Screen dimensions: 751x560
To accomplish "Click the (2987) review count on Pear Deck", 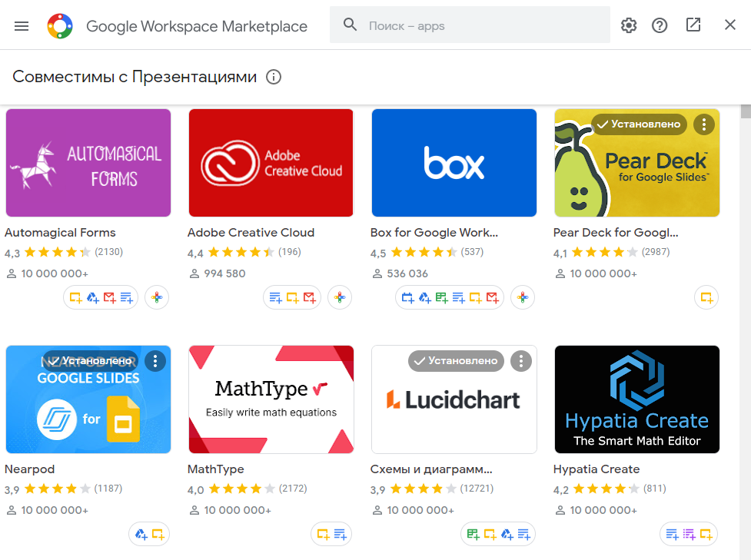I will [x=656, y=252].
